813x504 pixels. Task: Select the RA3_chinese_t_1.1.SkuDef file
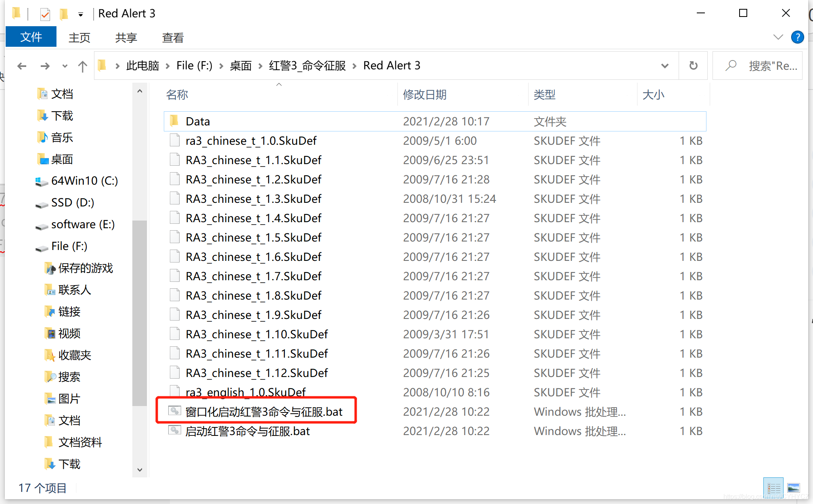click(253, 160)
